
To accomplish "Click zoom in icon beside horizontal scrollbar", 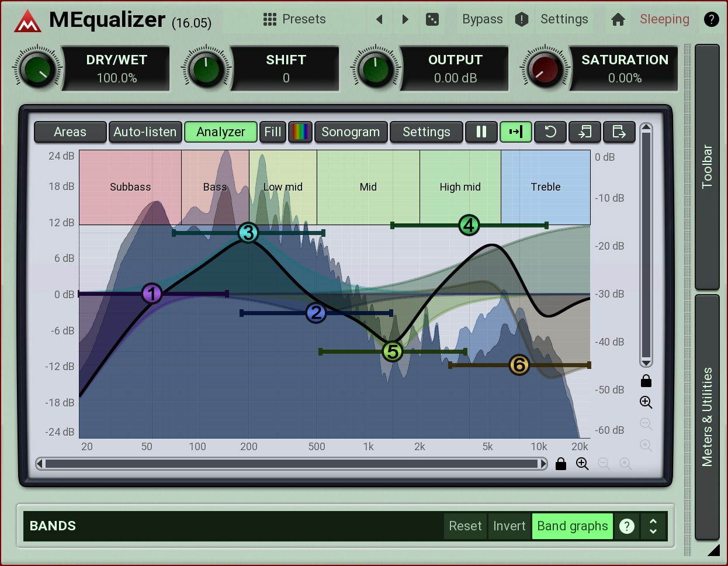I will tap(583, 464).
